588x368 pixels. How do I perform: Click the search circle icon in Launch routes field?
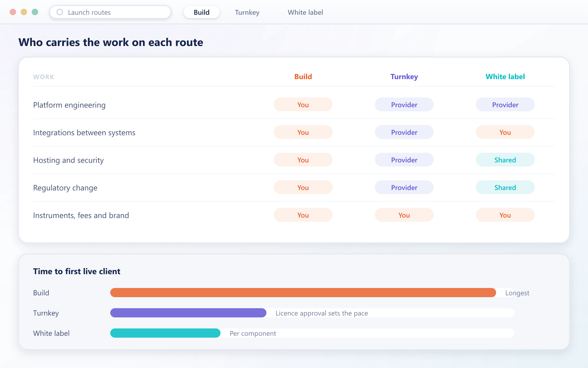(60, 12)
